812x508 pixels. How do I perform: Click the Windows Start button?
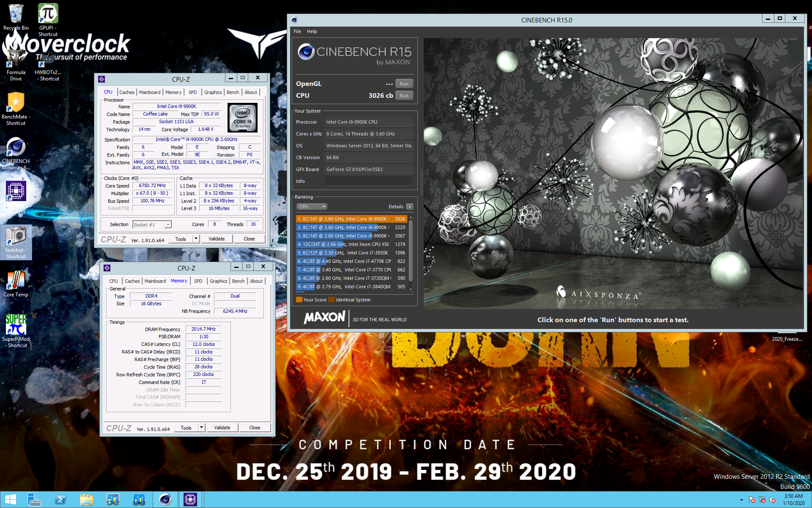tap(10, 500)
